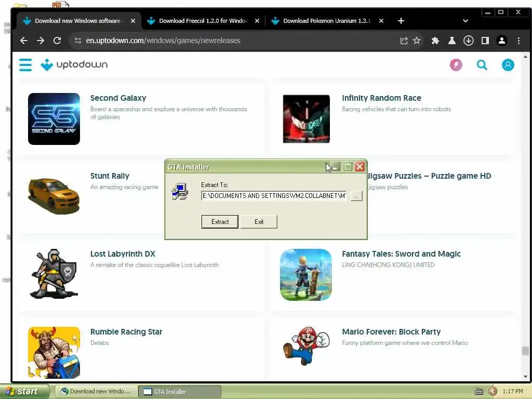Screen dimensions: 532x399
Task: Click the keyboard icon in the system tray
Action: [x=478, y=392]
